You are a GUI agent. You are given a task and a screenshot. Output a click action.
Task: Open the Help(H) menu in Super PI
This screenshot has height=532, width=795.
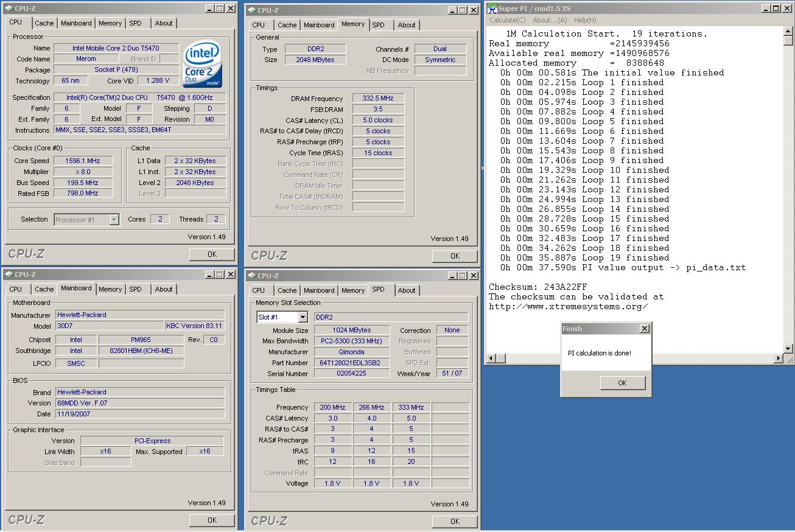point(585,20)
